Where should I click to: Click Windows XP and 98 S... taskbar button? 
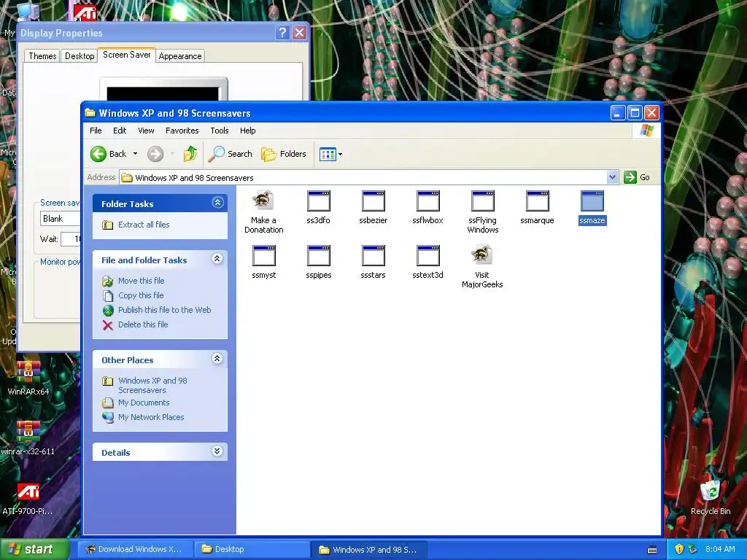click(x=369, y=549)
